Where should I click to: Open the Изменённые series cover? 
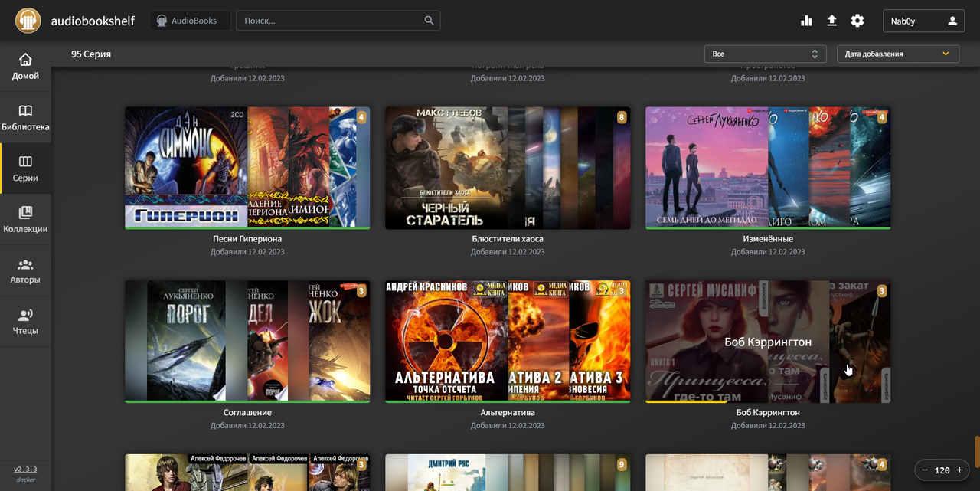point(768,168)
